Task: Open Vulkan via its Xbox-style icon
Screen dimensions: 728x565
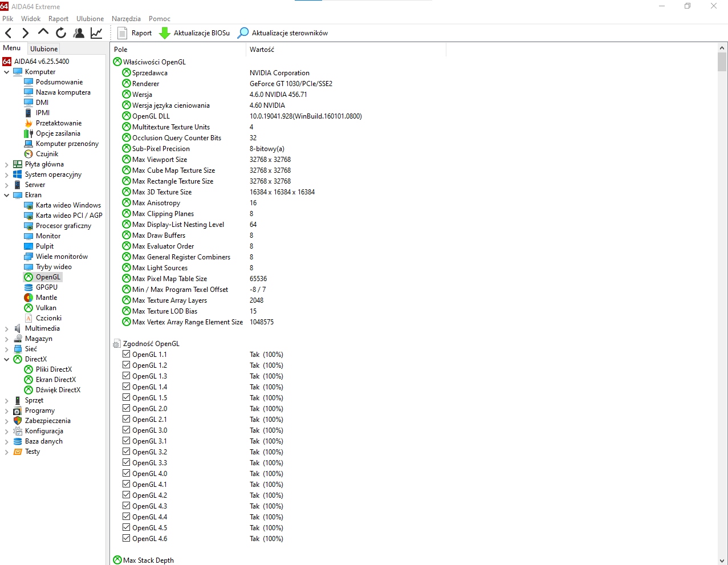Action: (29, 308)
